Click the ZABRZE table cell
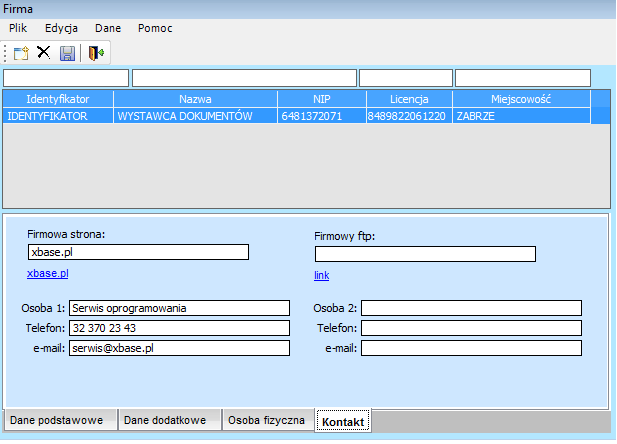The height and width of the screenshot is (444, 617). click(x=521, y=116)
